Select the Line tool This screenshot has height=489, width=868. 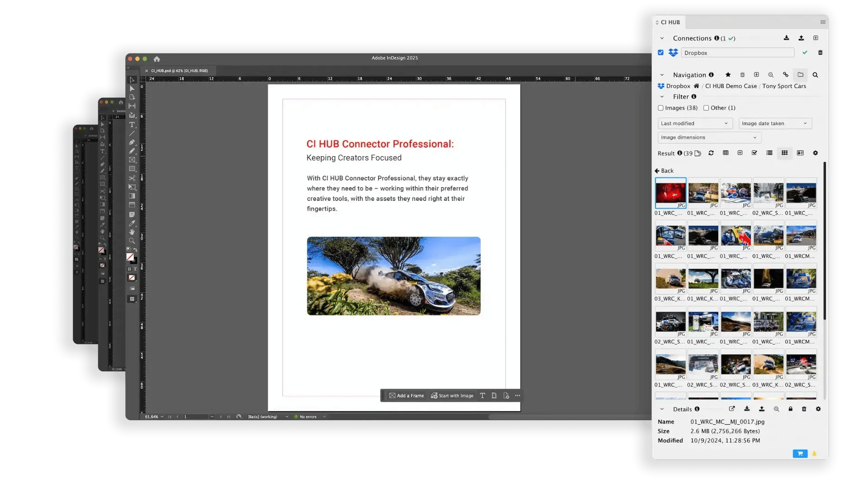coord(132,134)
